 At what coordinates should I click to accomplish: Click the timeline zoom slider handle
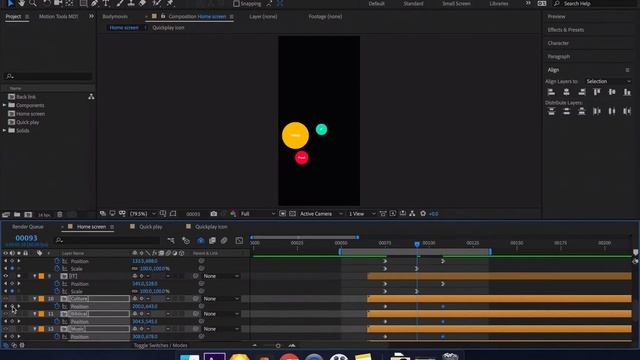click(278, 346)
